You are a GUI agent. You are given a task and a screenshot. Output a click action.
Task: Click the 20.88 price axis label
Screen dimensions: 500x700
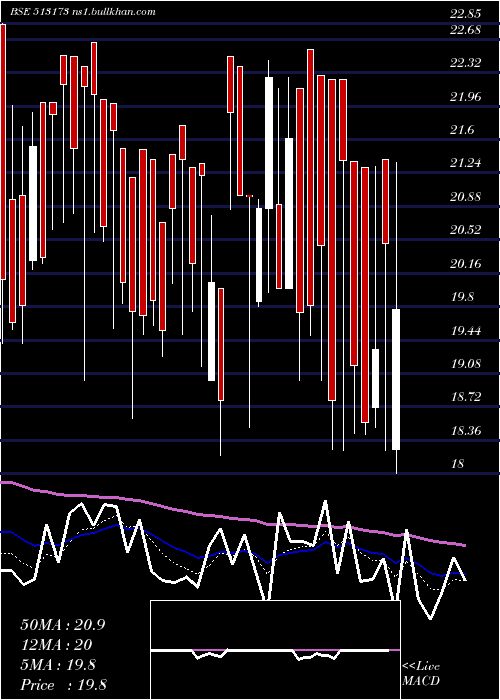tap(466, 196)
